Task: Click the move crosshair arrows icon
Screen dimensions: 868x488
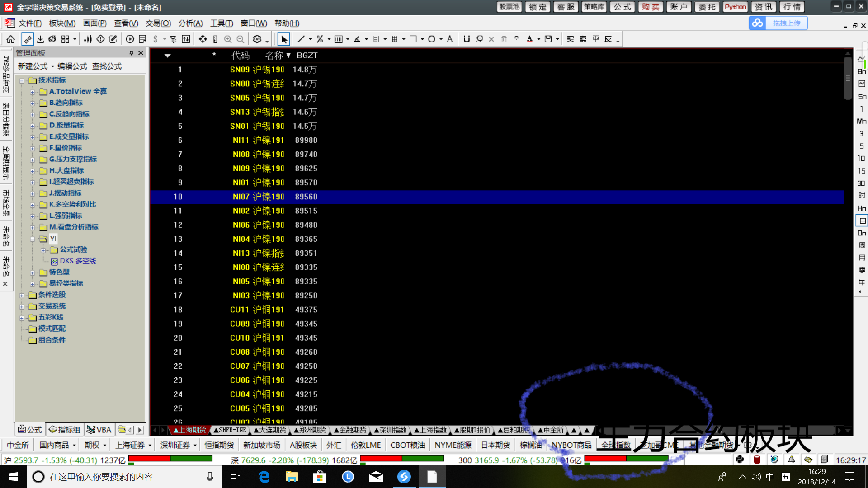Action: click(203, 39)
